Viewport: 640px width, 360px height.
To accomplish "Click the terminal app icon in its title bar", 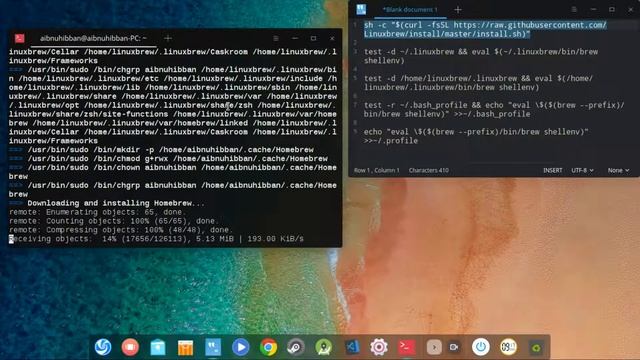I will pyautogui.click(x=20, y=38).
